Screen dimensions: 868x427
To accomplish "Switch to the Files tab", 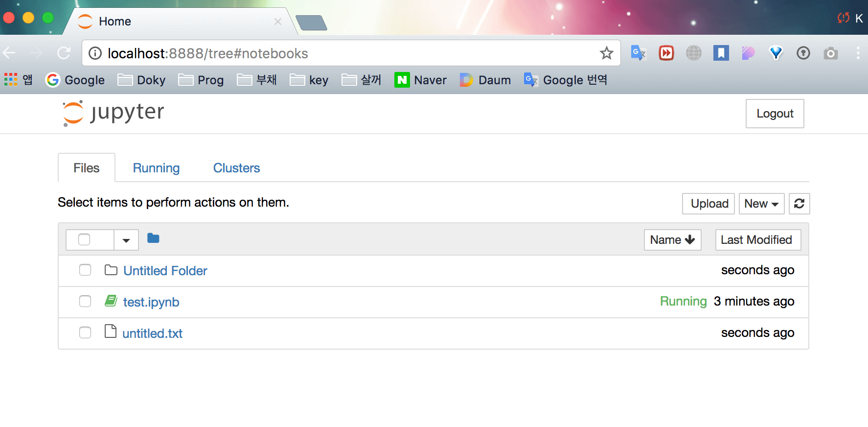I will (87, 168).
